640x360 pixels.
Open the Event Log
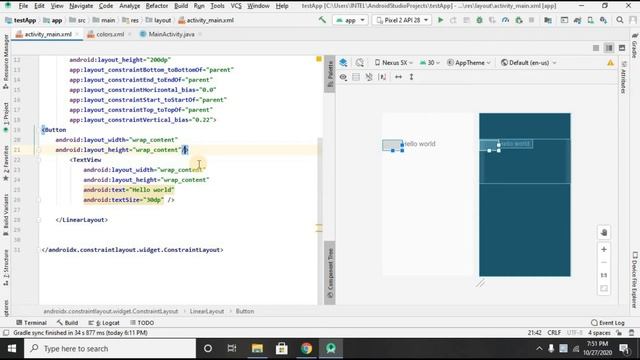point(608,322)
